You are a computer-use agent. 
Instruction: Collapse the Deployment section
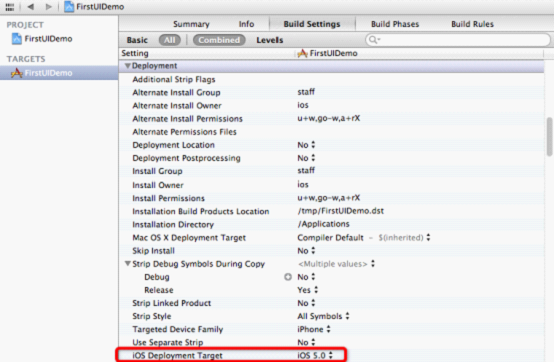[128, 66]
